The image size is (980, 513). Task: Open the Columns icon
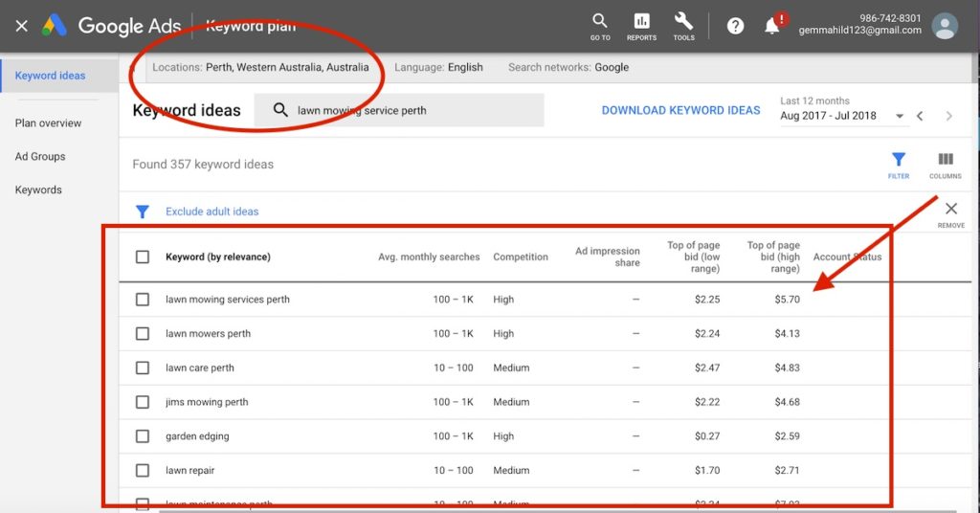(x=945, y=166)
